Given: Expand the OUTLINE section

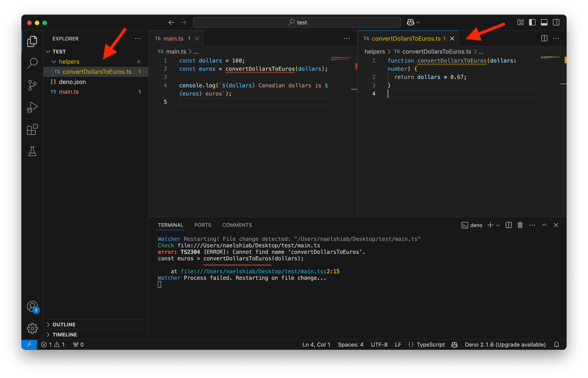Looking at the screenshot, I should [x=96, y=324].
